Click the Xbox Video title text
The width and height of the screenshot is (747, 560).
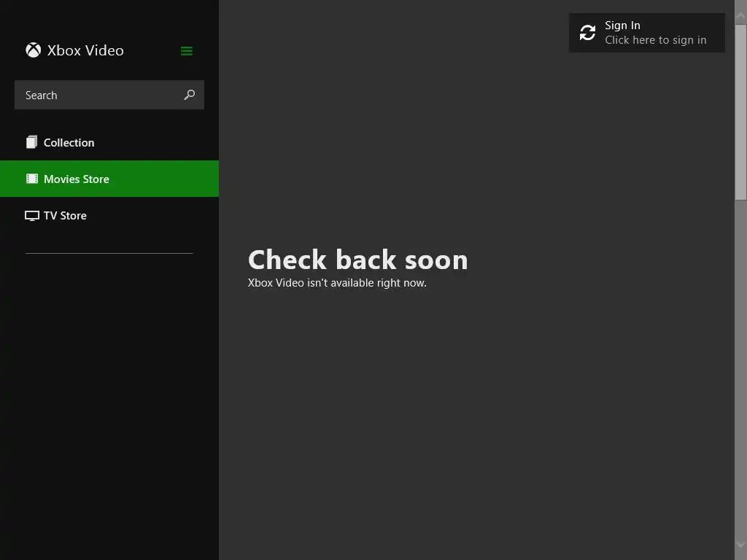(x=85, y=50)
